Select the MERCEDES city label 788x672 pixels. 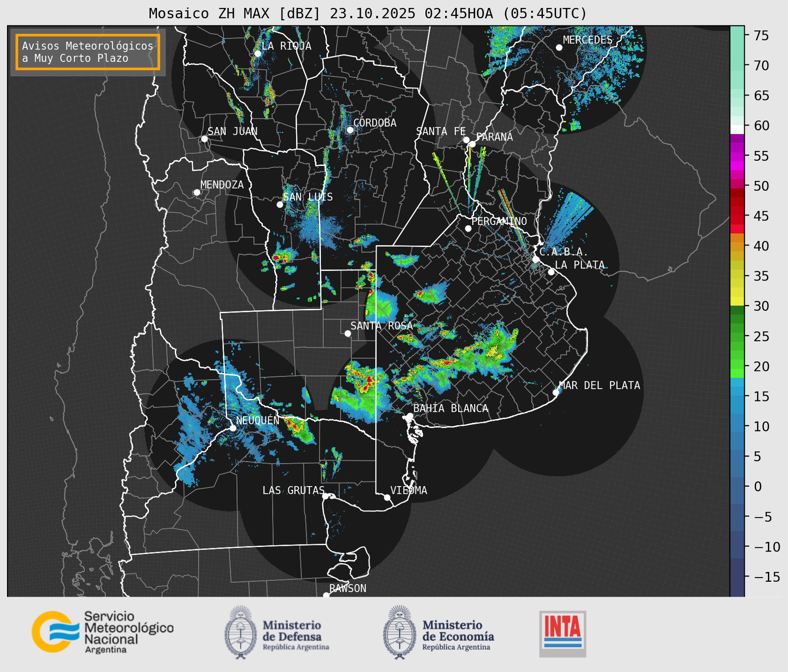[588, 40]
